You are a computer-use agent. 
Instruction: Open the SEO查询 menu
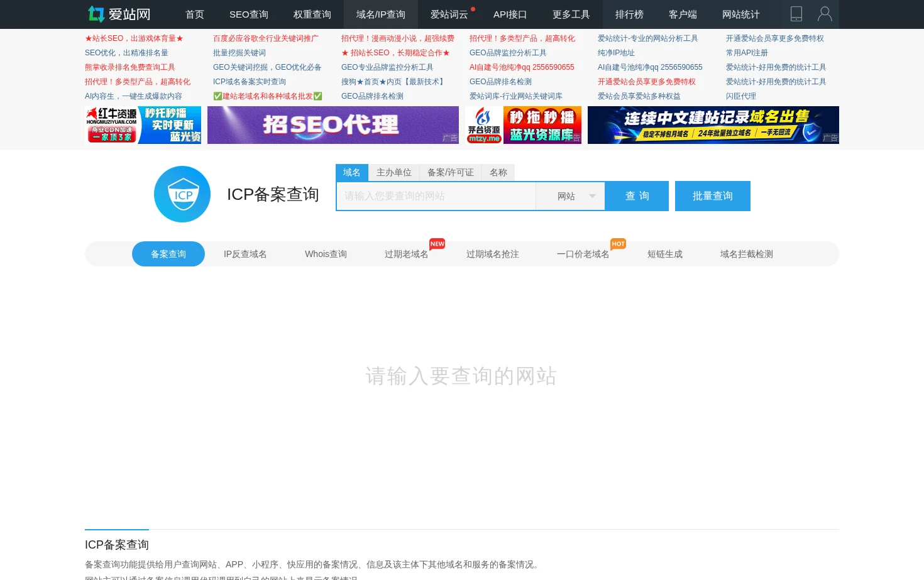point(249,14)
